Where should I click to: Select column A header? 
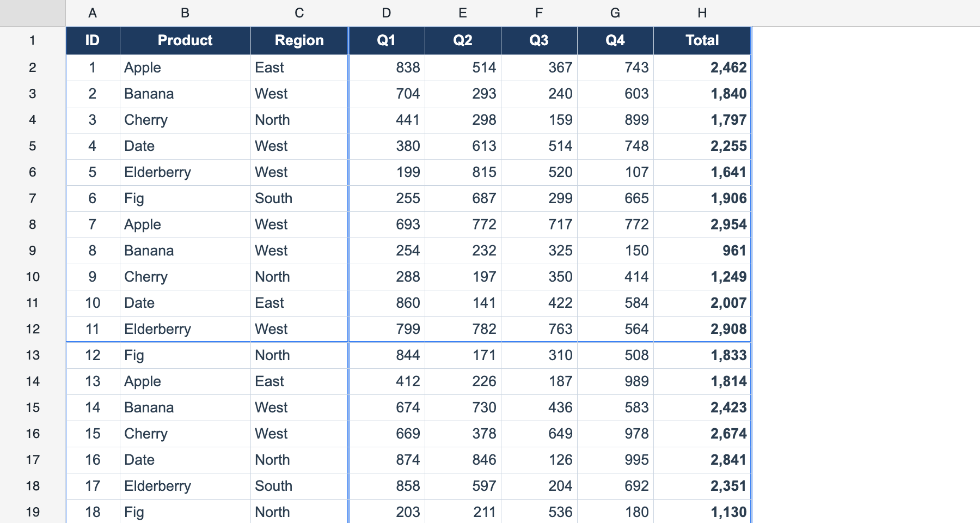tap(93, 13)
